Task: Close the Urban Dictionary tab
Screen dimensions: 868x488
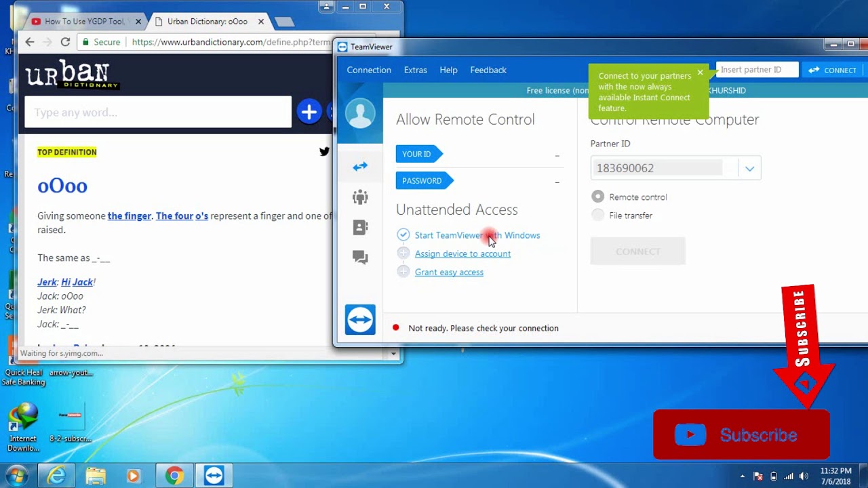Action: click(x=261, y=22)
